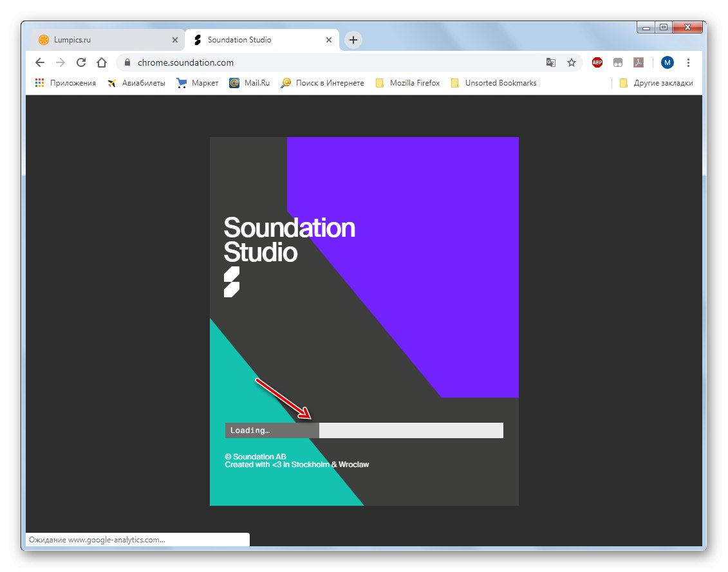This screenshot has width=728, height=572.
Task: Select the Soundation Studio tab
Action: pyautogui.click(x=262, y=40)
